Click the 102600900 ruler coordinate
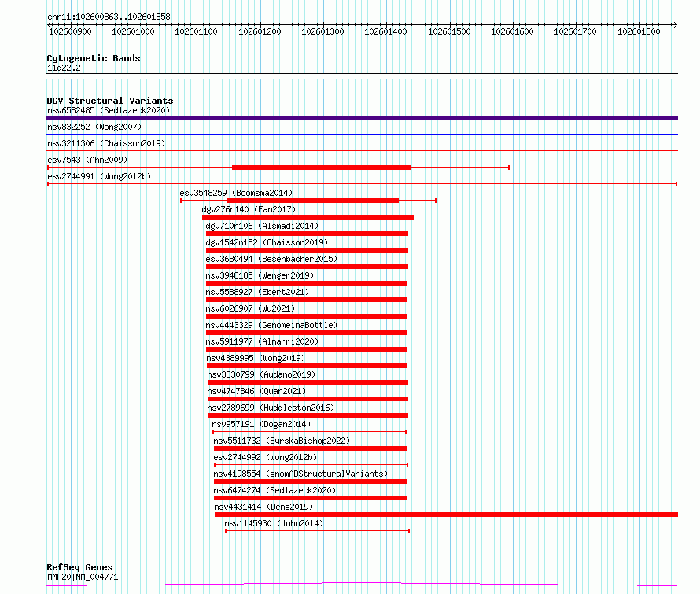The height and width of the screenshot is (594, 700). tap(70, 31)
